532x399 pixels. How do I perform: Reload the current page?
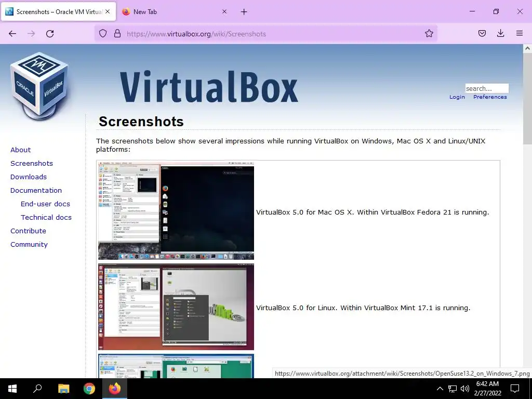pyautogui.click(x=50, y=34)
